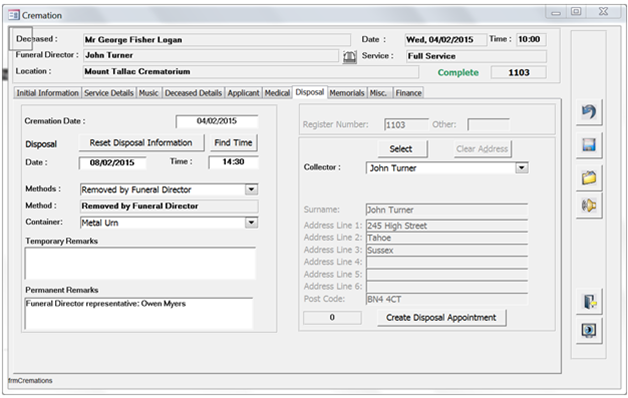Click the undo arrow icon in the sidebar
This screenshot has width=628, height=398.
tap(589, 112)
